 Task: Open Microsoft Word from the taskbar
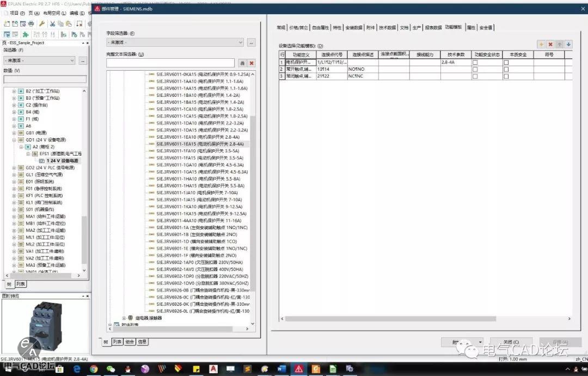281,369
